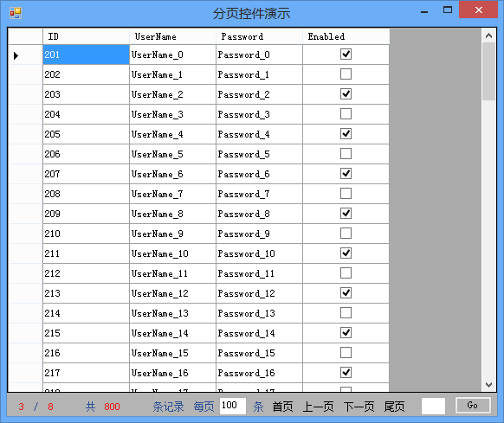Screen dimensions: 504x423
Task: Sort by UserName column header
Action: click(173, 36)
